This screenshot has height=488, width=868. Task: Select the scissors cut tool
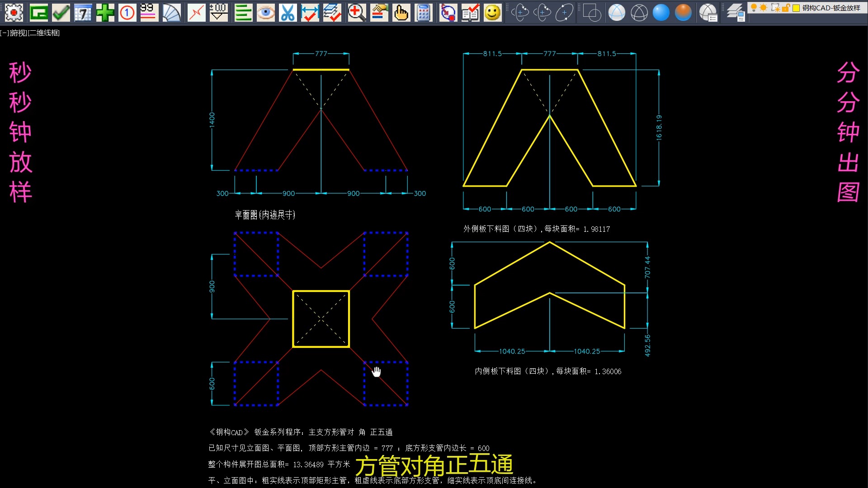(x=288, y=13)
